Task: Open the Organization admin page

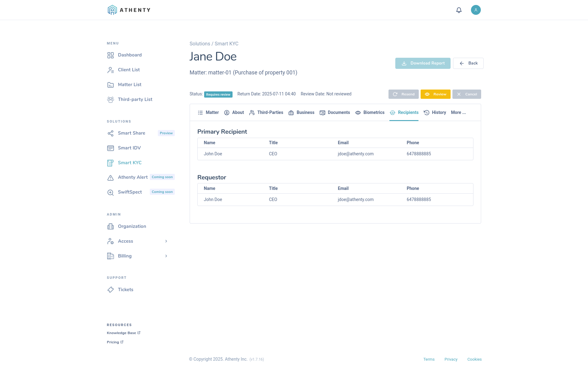Action: (x=132, y=226)
